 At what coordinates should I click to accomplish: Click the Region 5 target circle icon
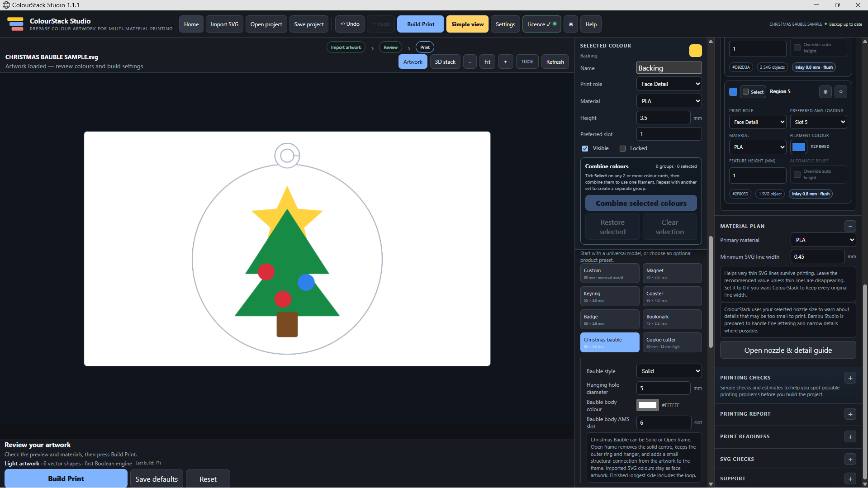click(825, 92)
